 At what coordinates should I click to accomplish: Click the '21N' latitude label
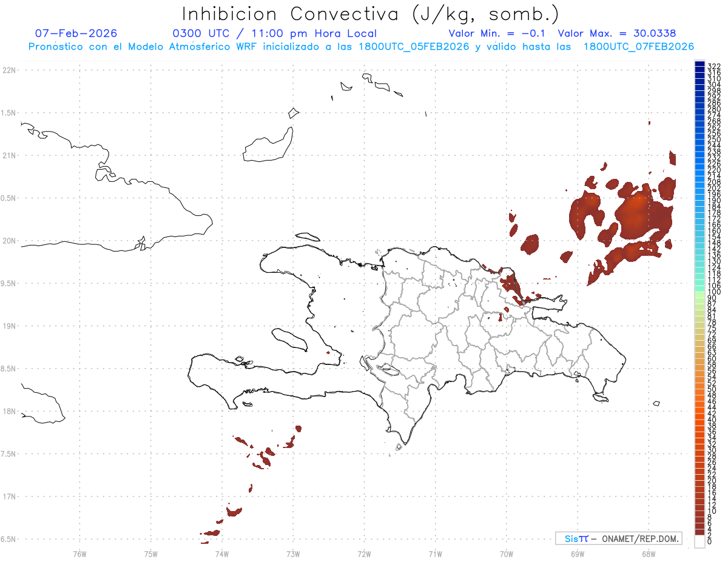pos(8,156)
